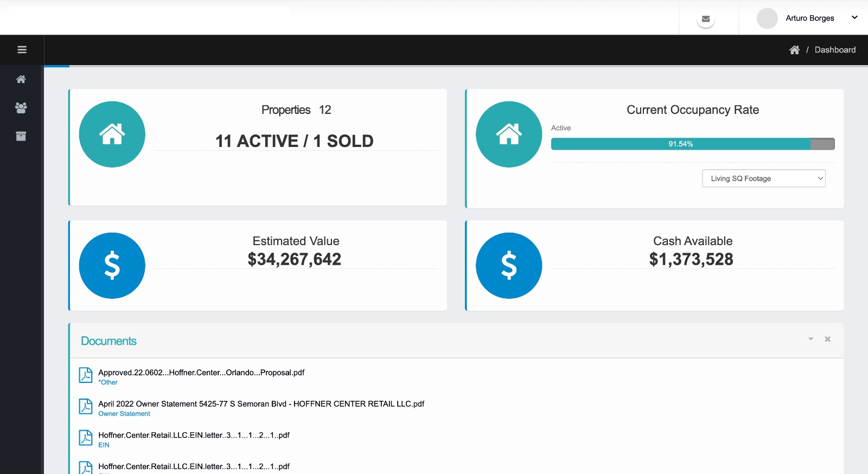Click the Cash Available dollar icon
Image resolution: width=868 pixels, height=474 pixels.
click(x=509, y=266)
